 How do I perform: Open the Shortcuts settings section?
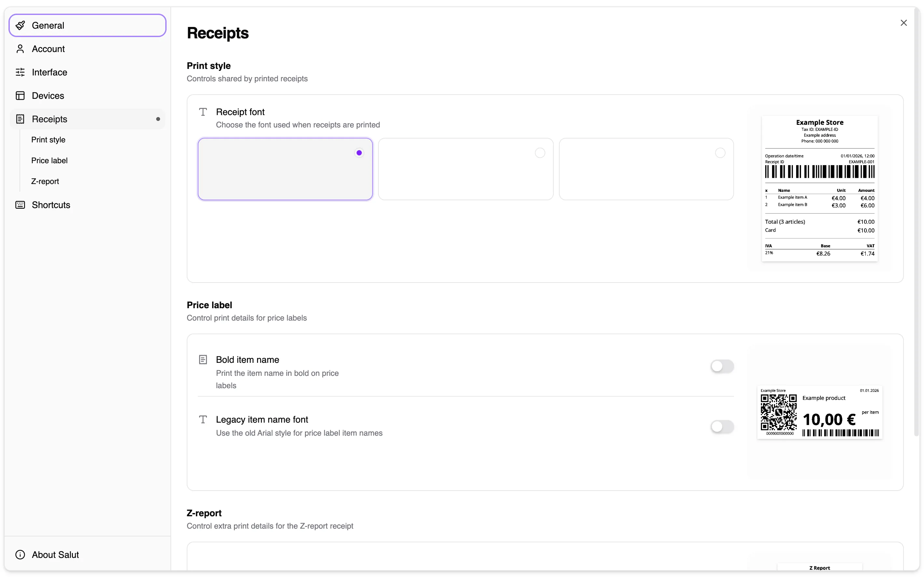click(x=88, y=205)
